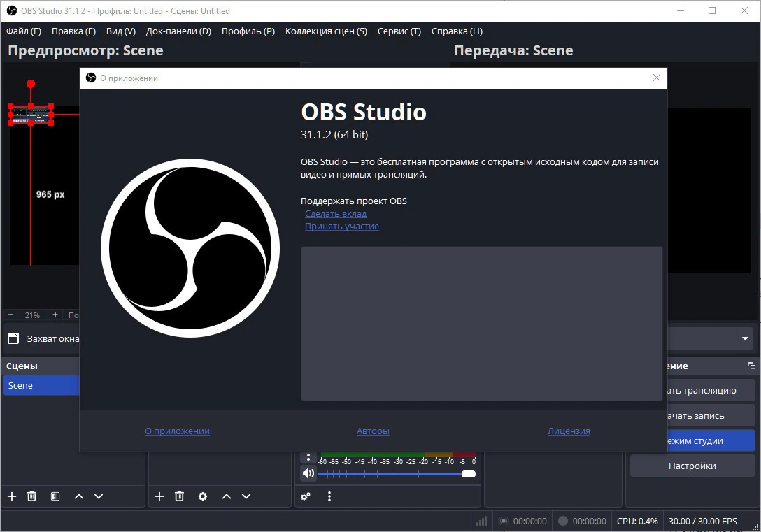The height and width of the screenshot is (532, 761).
Task: Float the controls dock via its pop-out icon
Action: click(751, 366)
